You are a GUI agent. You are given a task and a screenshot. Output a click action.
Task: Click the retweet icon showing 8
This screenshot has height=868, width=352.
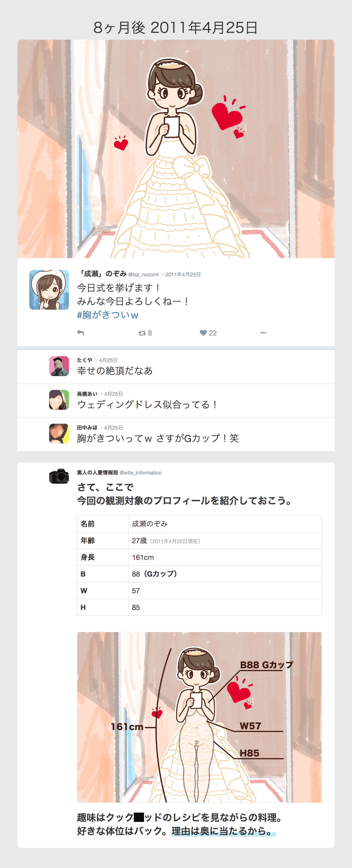(x=145, y=333)
